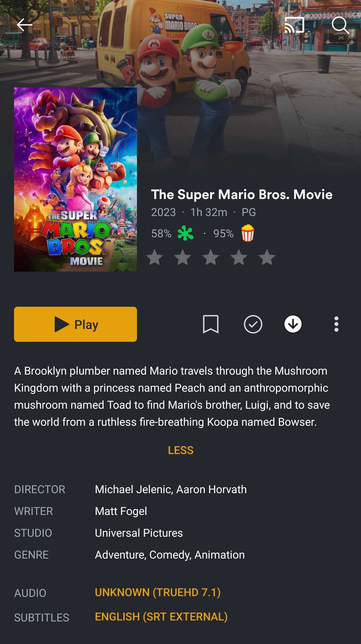Viewport: 361px width, 644px height.
Task: Download the movie with arrow icon
Action: point(293,324)
